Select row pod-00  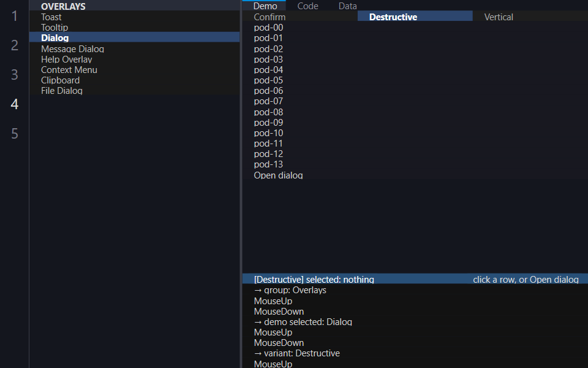pos(415,28)
